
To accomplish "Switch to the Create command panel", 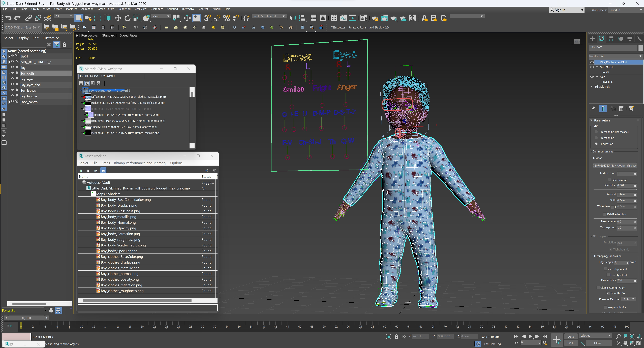I will [x=592, y=39].
